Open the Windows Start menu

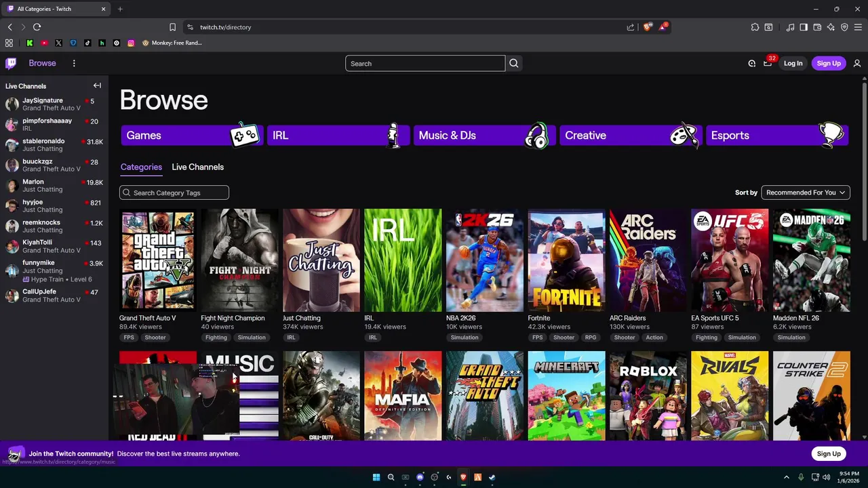pyautogui.click(x=376, y=477)
